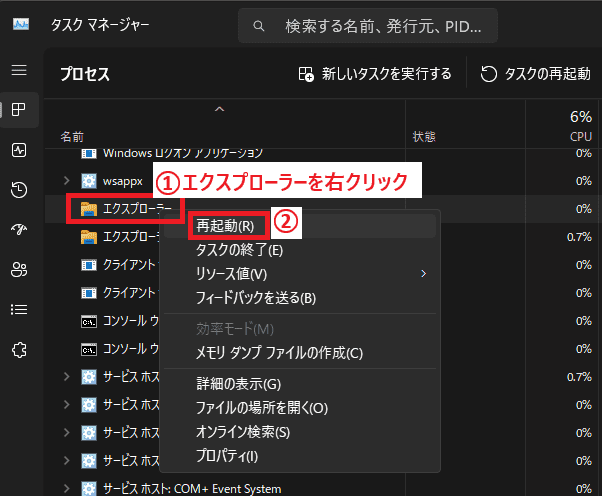Select the Processes sidebar icon

coord(19,110)
